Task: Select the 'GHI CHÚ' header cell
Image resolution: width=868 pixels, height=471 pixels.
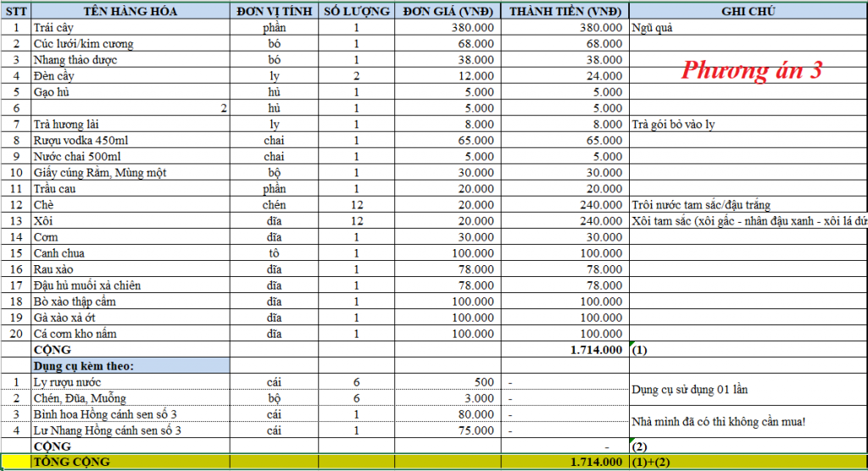Action: (748, 11)
